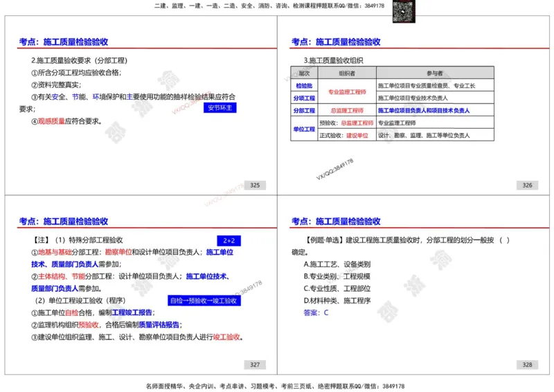
Task: Click the line '①所含分项工程均应验收合格'
Action: (x=76, y=73)
